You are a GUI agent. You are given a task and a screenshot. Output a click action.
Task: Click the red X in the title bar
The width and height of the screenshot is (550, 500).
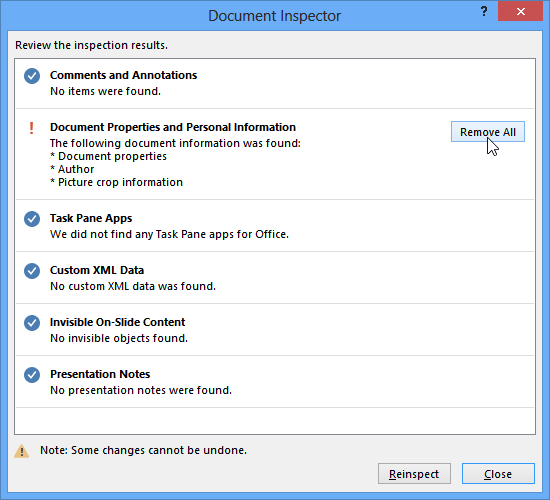click(x=521, y=12)
